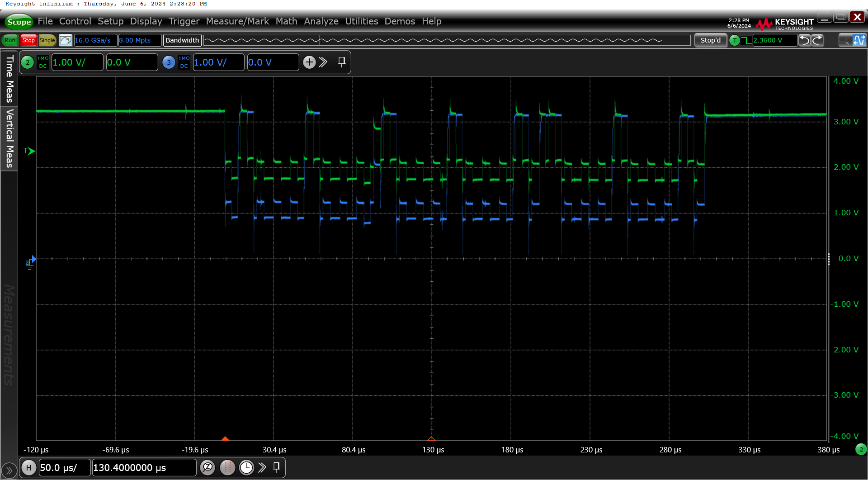868x480 pixels.
Task: Click the blue waveform annotation icon
Action: click(859, 40)
